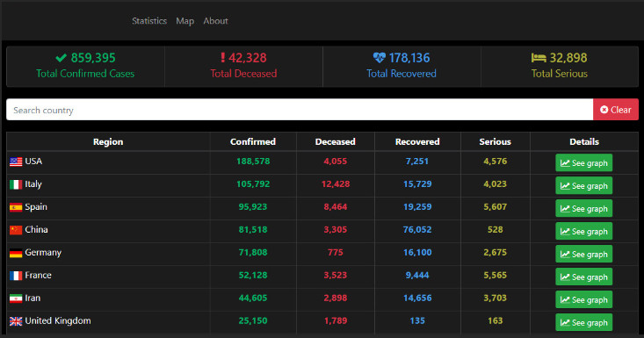See graph for USA
This screenshot has width=644, height=338.
583,162
